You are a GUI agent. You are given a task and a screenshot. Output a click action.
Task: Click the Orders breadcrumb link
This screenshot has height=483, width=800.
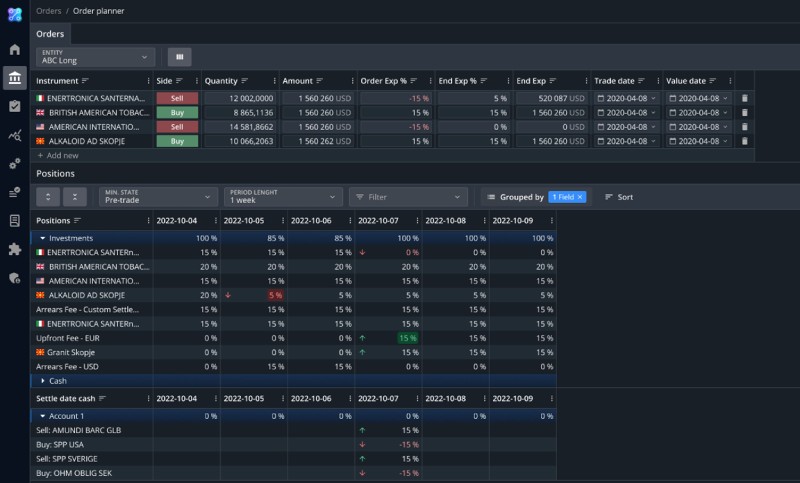click(48, 10)
